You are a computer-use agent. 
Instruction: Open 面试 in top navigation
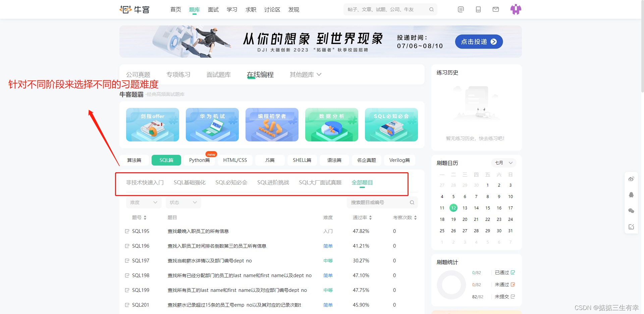[213, 9]
